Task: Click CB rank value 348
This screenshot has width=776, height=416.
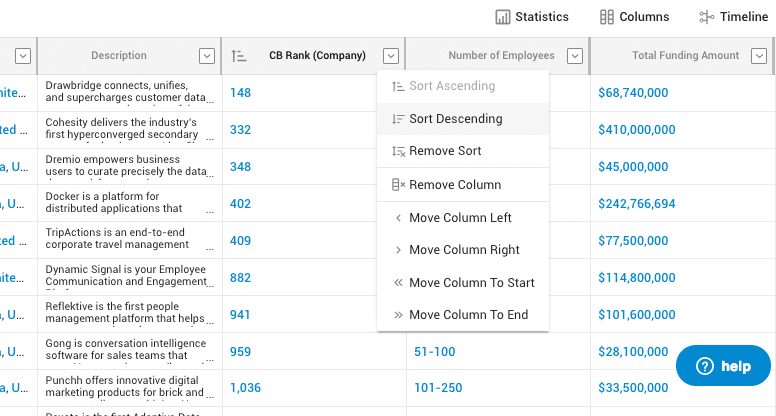Action: pyautogui.click(x=241, y=167)
